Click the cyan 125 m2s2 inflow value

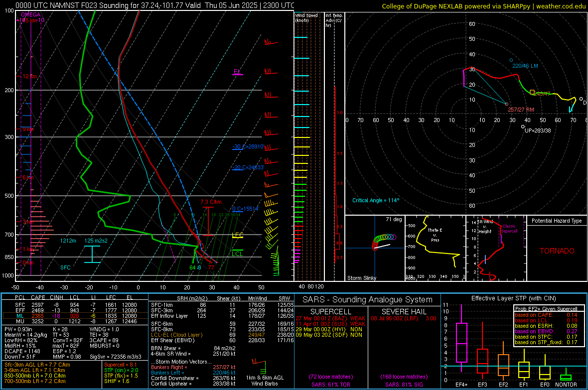click(x=96, y=241)
